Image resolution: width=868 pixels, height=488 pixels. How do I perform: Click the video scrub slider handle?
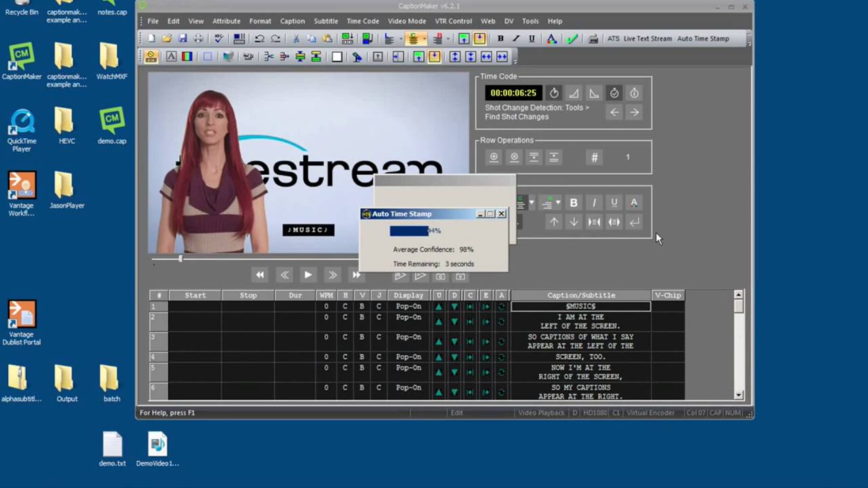[180, 258]
